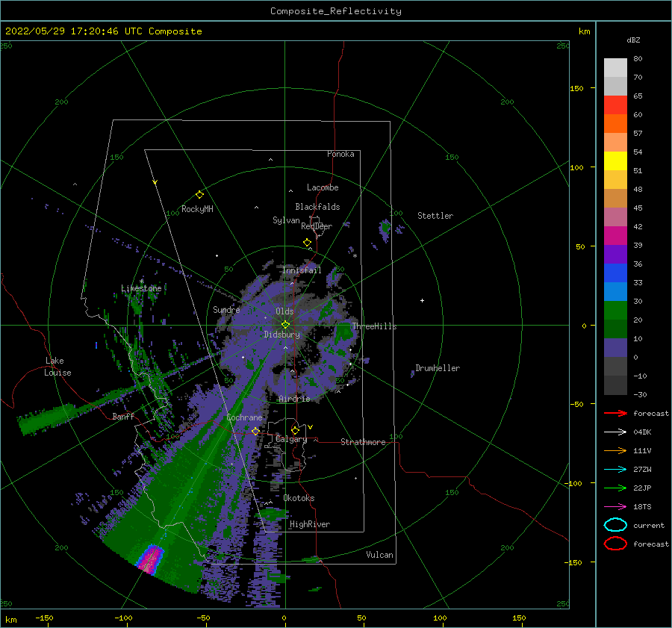Viewport: 672px width, 628px height.
Task: Click the green 22JP arrow icon
Action: click(615, 488)
